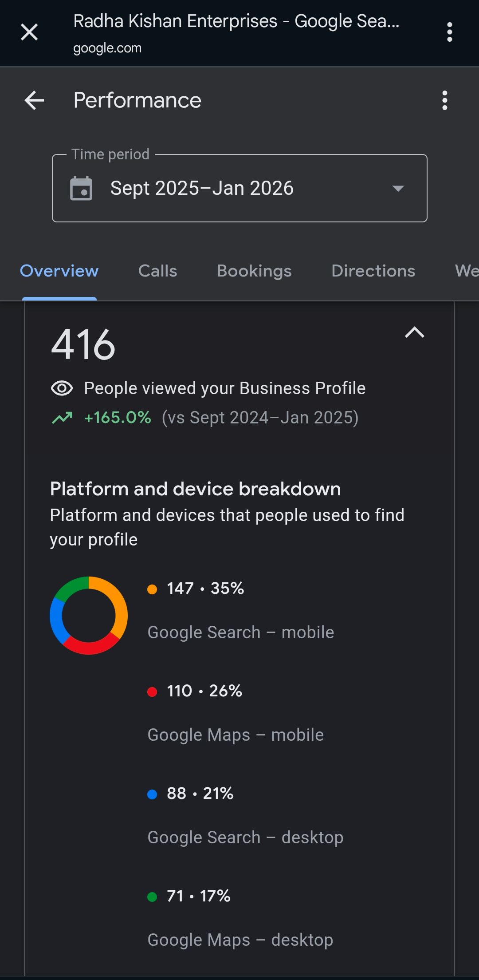Switch to the Calls tab
Image resolution: width=479 pixels, height=980 pixels.
pos(157,271)
